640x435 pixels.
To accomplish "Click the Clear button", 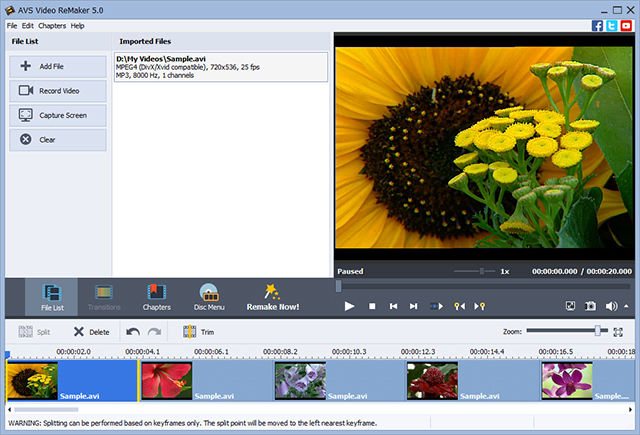I will (x=58, y=140).
